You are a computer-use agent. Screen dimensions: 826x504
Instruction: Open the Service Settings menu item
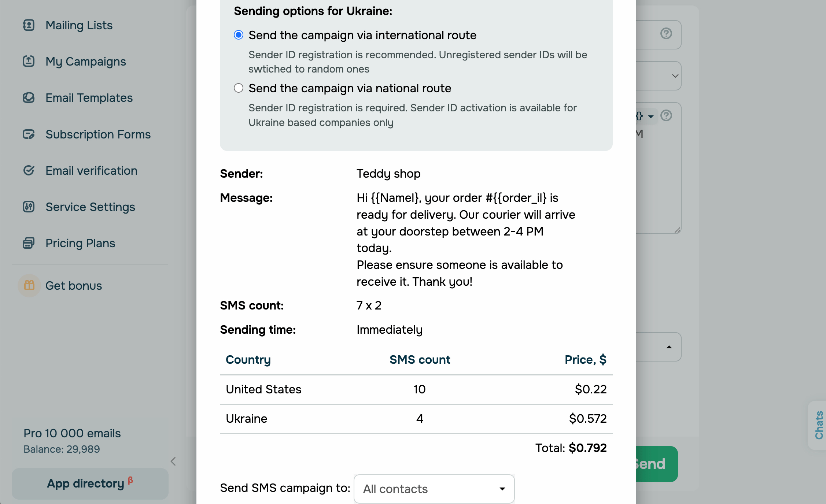pos(90,207)
